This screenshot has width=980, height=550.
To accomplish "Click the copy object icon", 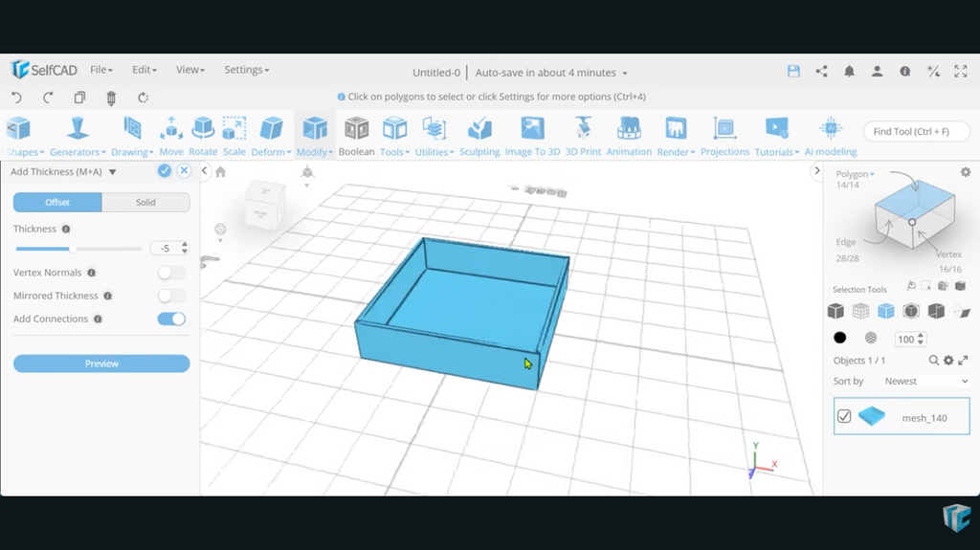I will tap(79, 98).
